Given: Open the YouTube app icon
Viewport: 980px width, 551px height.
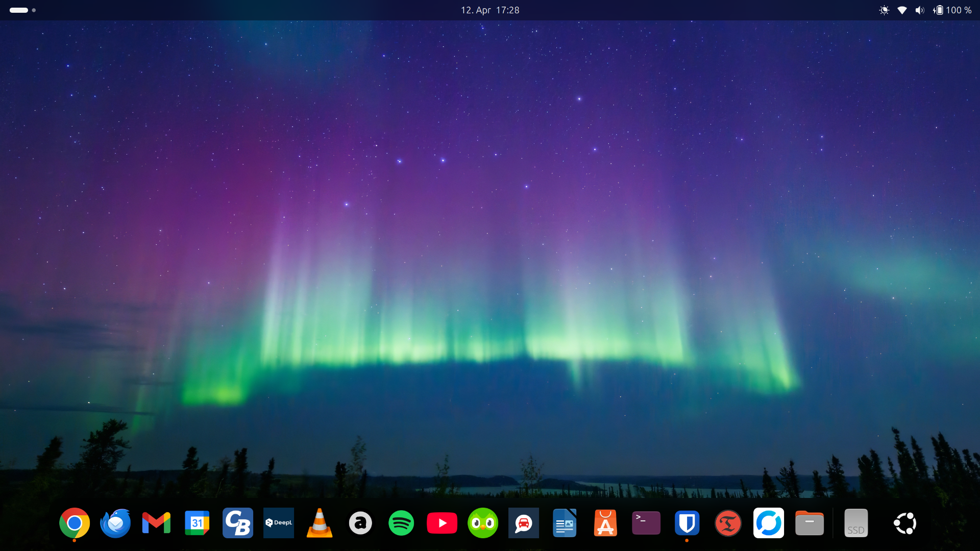Looking at the screenshot, I should coord(442,523).
